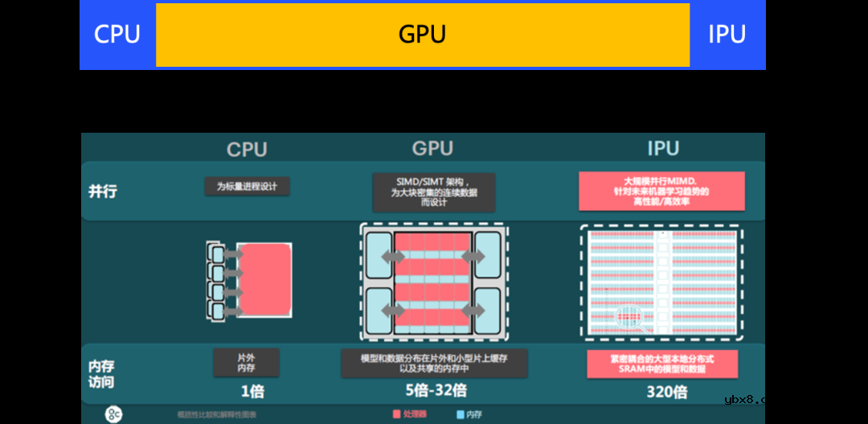Click the CPU chip diagram icon
Viewport: 868px width, 424px height.
pos(249,281)
